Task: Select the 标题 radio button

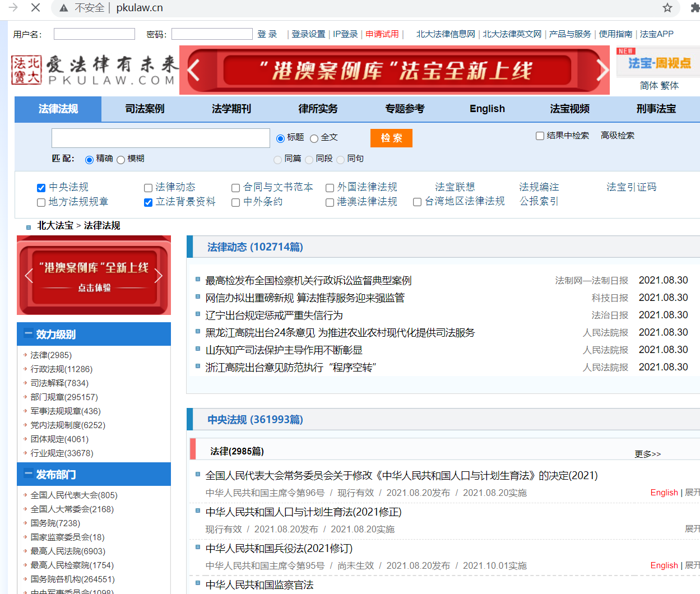Action: point(280,138)
